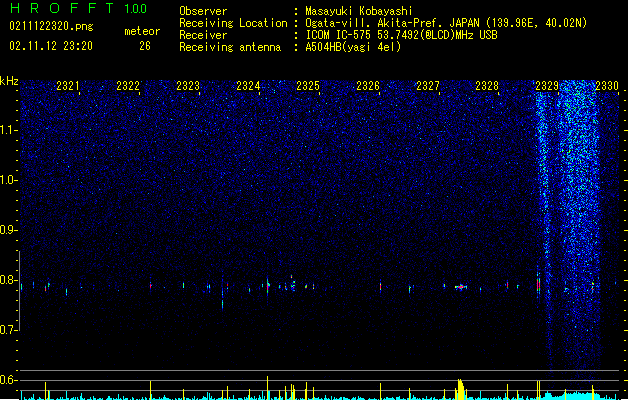Click the 0.6 frequency axis label
The width and height of the screenshot is (629, 400).
(x=9, y=380)
